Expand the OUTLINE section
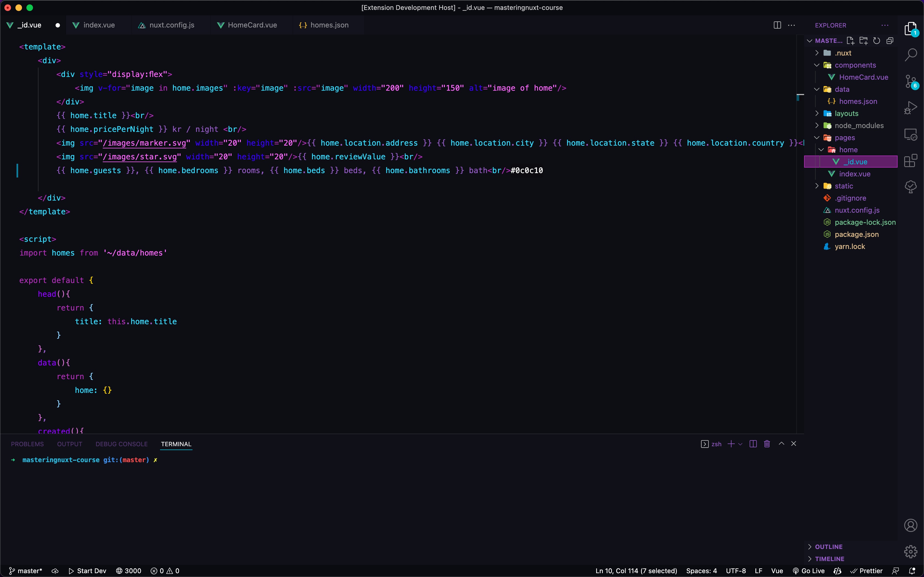The height and width of the screenshot is (577, 924). [x=829, y=547]
